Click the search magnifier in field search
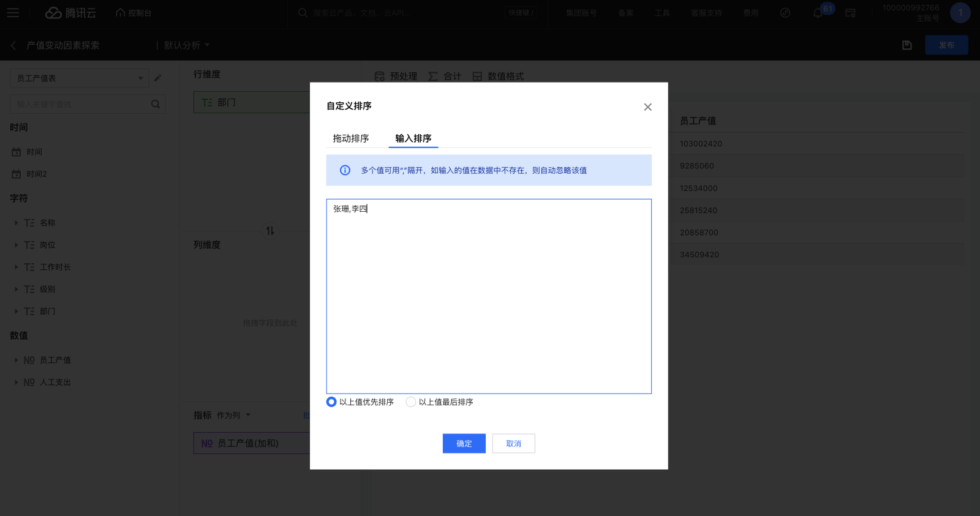980x516 pixels. click(156, 104)
